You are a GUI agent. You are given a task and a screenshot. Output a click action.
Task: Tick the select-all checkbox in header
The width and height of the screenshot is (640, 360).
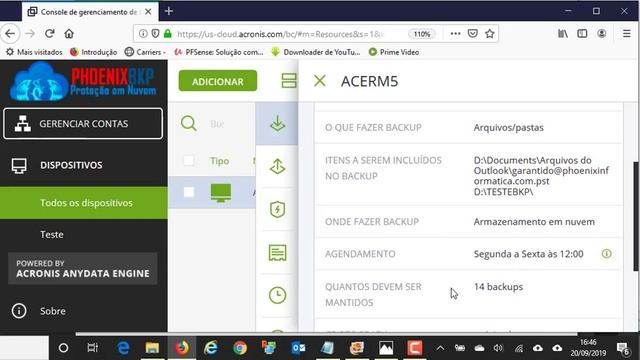pos(189,160)
